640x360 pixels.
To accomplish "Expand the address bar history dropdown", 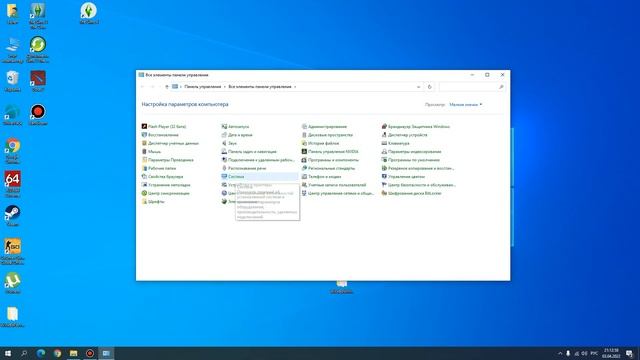I will click(x=418, y=87).
